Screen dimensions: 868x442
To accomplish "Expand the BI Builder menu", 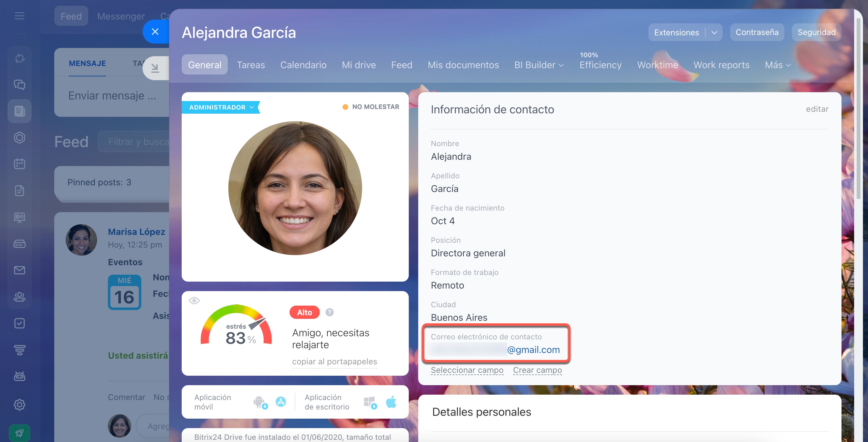I will click(539, 65).
